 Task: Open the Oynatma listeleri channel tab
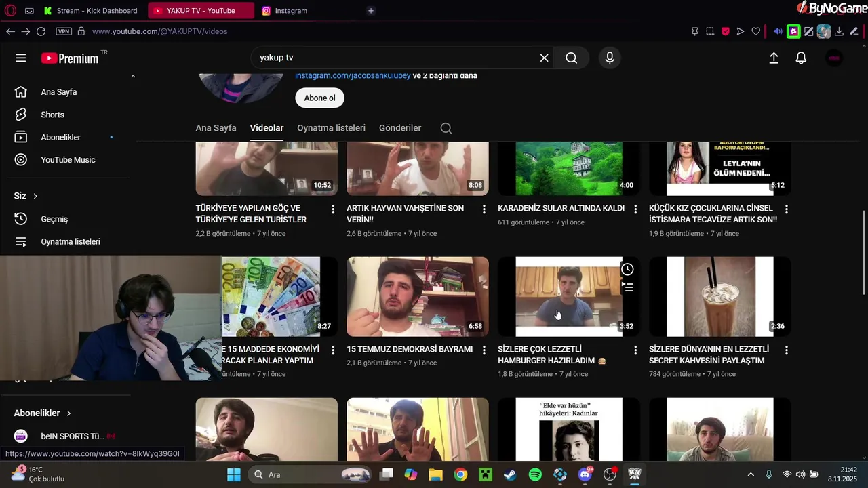coord(331,128)
